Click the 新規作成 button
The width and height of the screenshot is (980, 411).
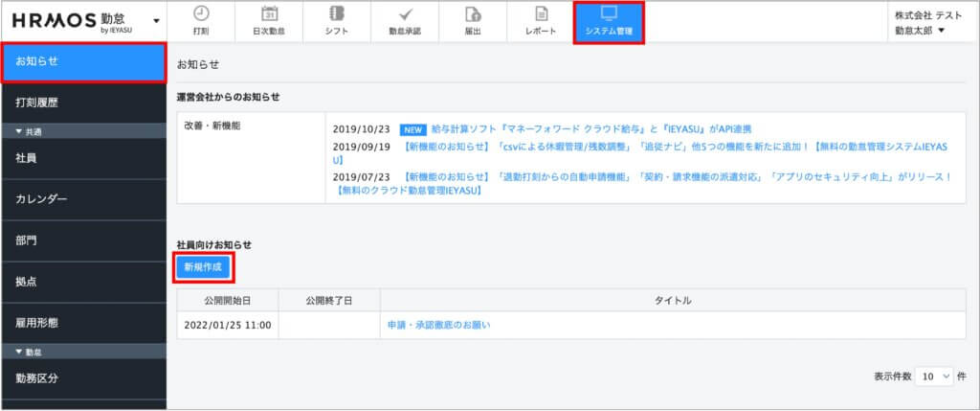coord(204,267)
